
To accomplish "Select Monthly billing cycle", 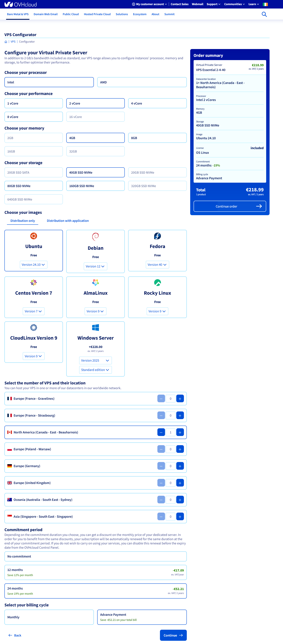I will (49, 617).
